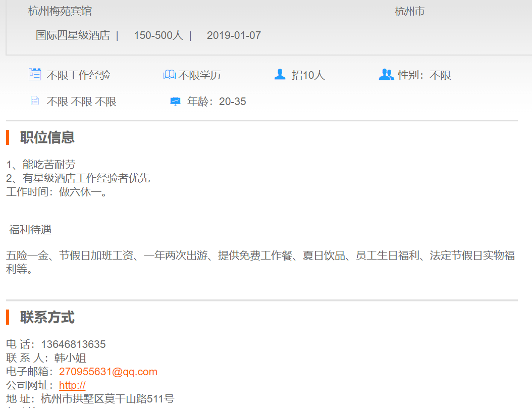Screen dimensions: 532x408
Task: Click the 福利待遇 subheading
Action: coord(30,230)
